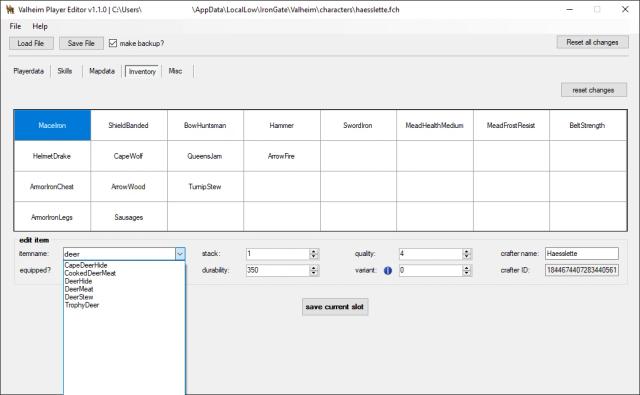Image resolution: width=640 pixels, height=395 pixels.
Task: Click the reset changes button
Action: tap(593, 90)
